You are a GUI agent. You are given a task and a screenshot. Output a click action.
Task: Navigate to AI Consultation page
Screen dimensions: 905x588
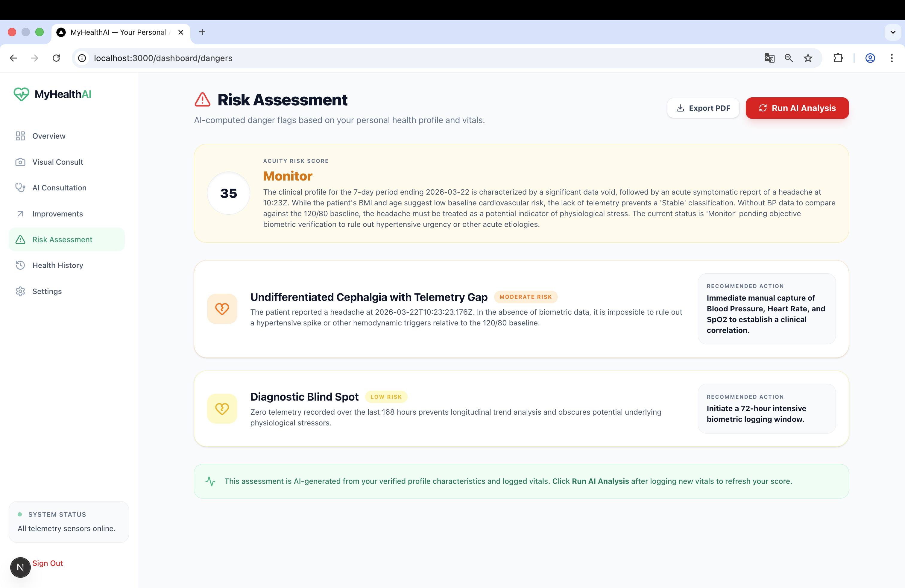[59, 188]
